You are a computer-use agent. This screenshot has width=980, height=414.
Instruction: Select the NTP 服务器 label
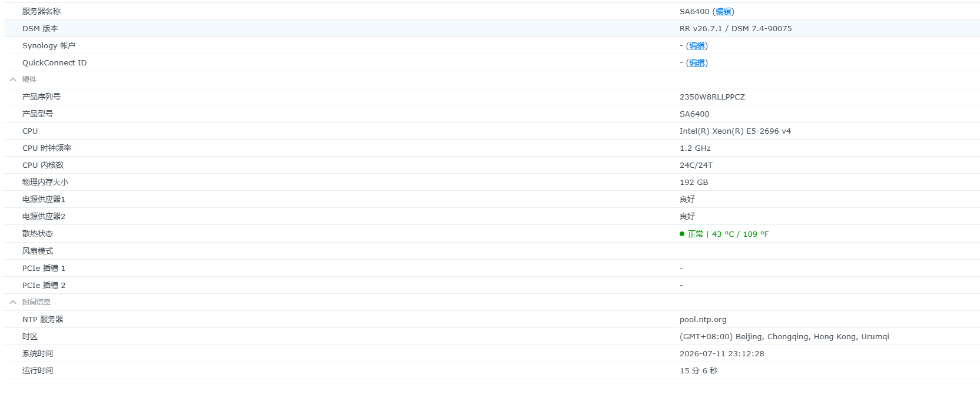pyautogui.click(x=43, y=319)
